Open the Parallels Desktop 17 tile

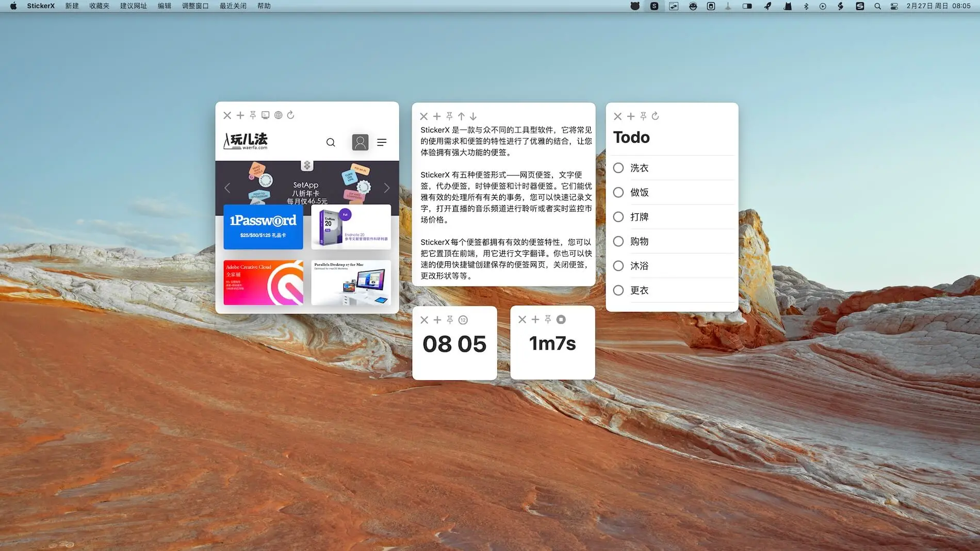pos(351,282)
